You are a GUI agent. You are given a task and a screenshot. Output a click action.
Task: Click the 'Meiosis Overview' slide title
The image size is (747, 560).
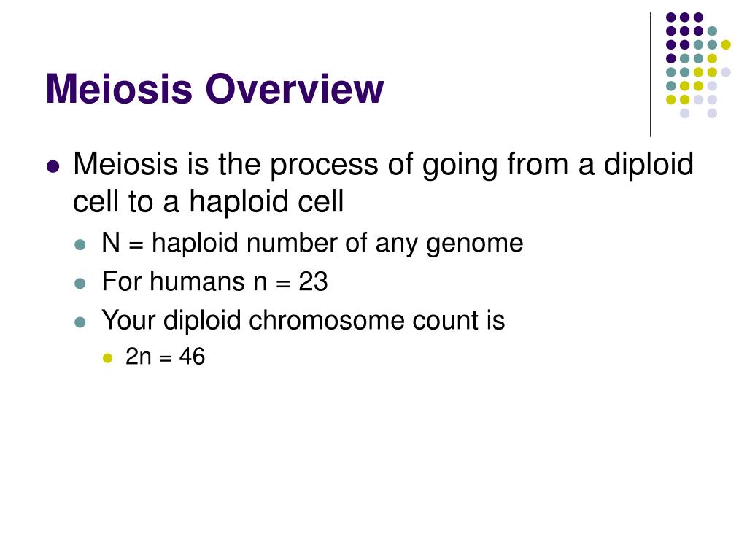(214, 88)
